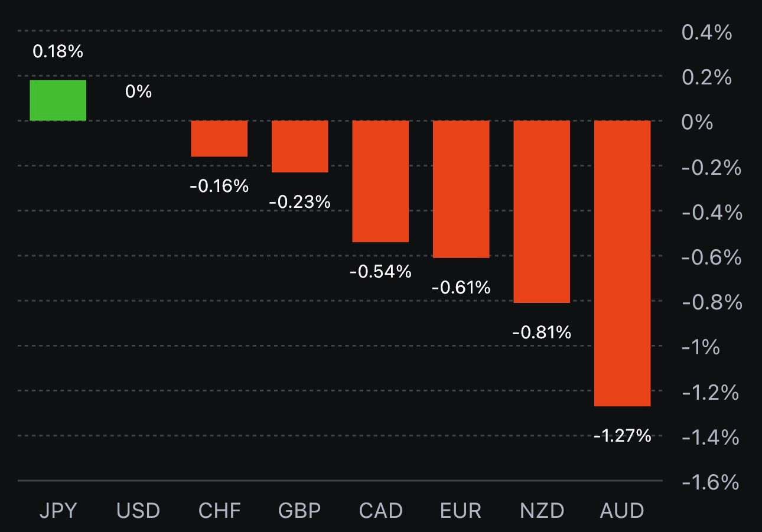Select the -1.6% y-axis tick label
Image resolution: width=762 pixels, height=532 pixels.
coord(710,482)
